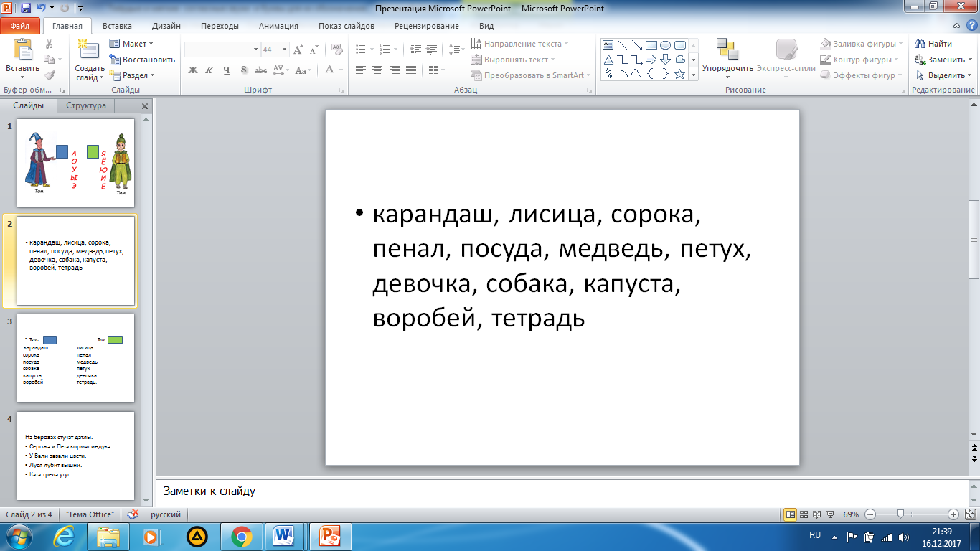Click the "Тема Office" status bar entry

[x=90, y=514]
